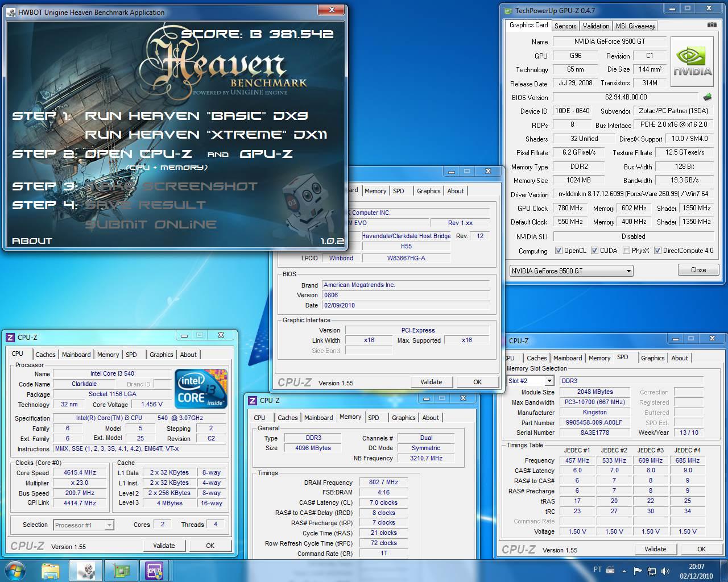Screen dimensions: 728x582
Task: Open Action Center flag icon
Action: tap(638, 571)
